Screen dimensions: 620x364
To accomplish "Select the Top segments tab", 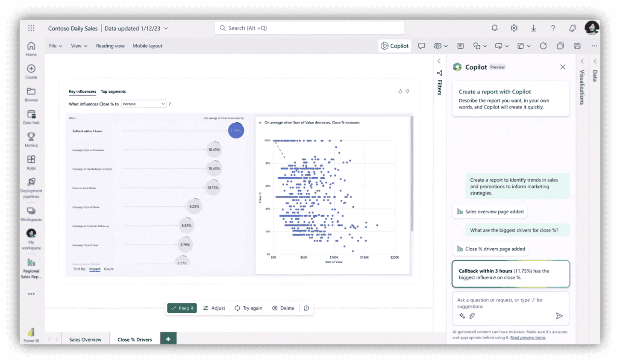I will coord(113,91).
